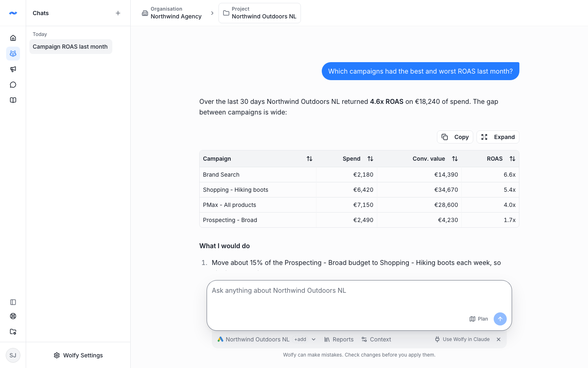588x368 pixels.
Task: Click the Prospecting - Broad table cell
Action: click(258, 220)
